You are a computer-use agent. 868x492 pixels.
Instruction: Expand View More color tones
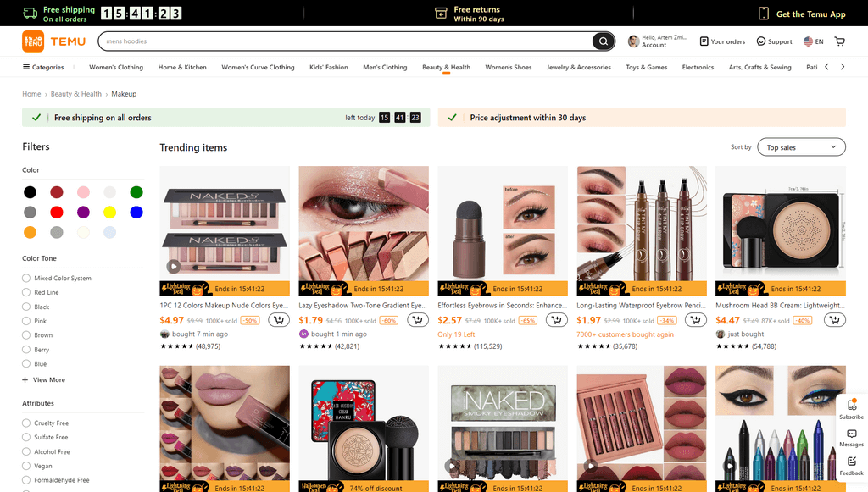tap(44, 379)
